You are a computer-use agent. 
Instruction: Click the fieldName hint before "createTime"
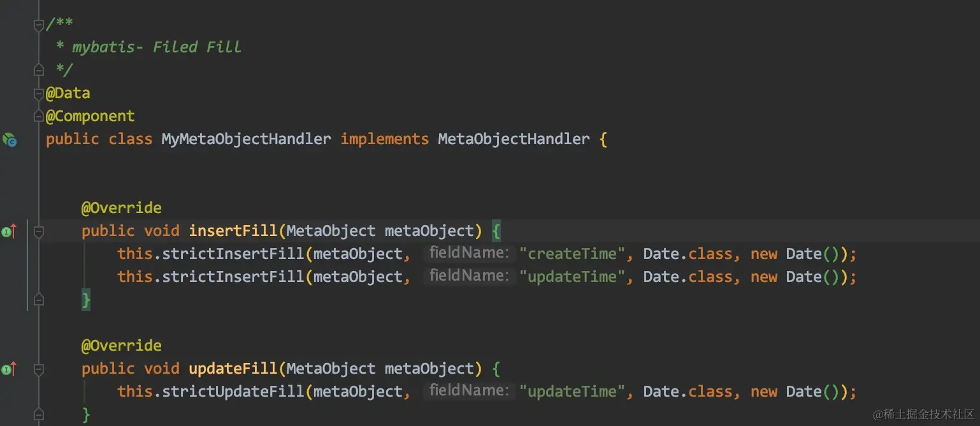tap(469, 253)
